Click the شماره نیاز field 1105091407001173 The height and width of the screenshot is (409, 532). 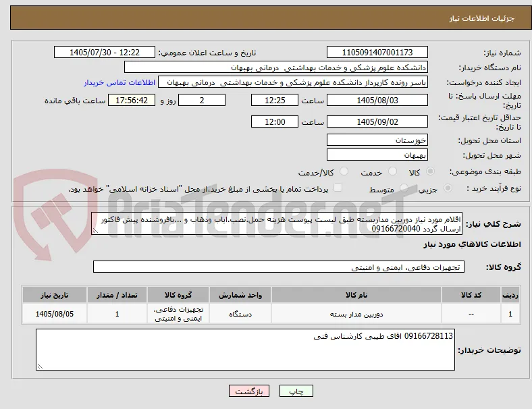tap(377, 52)
